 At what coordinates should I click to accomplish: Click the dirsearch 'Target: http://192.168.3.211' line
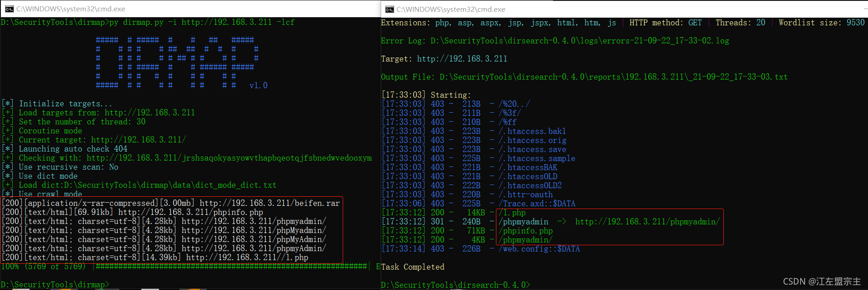pyautogui.click(x=444, y=59)
